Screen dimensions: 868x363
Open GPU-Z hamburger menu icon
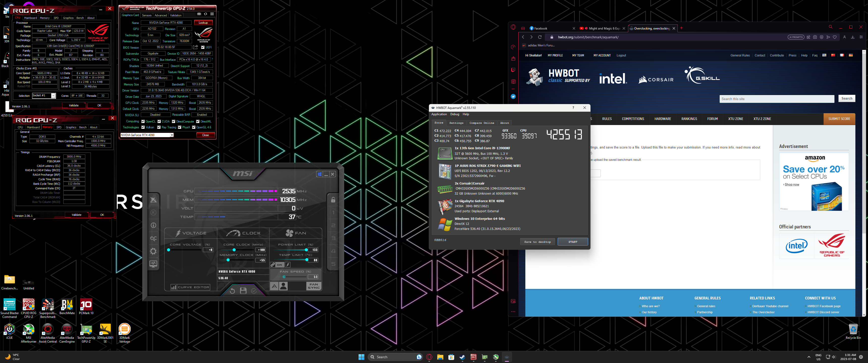[x=212, y=14]
